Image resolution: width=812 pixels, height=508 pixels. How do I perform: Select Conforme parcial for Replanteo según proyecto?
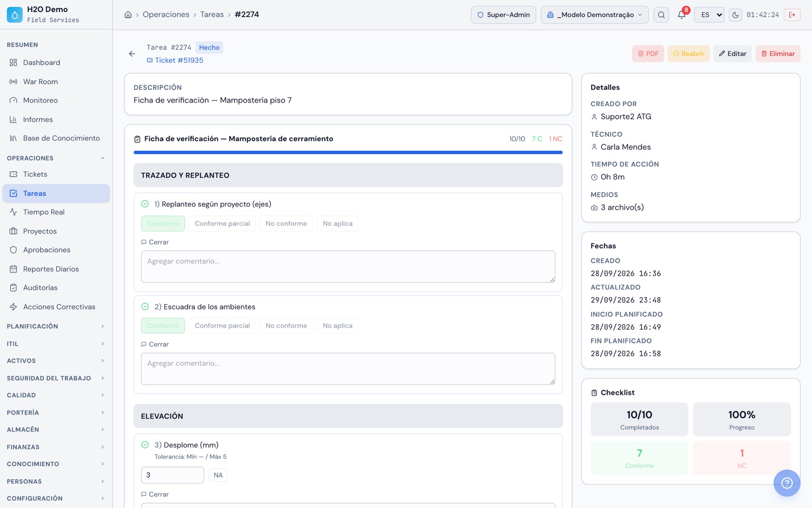(x=222, y=224)
